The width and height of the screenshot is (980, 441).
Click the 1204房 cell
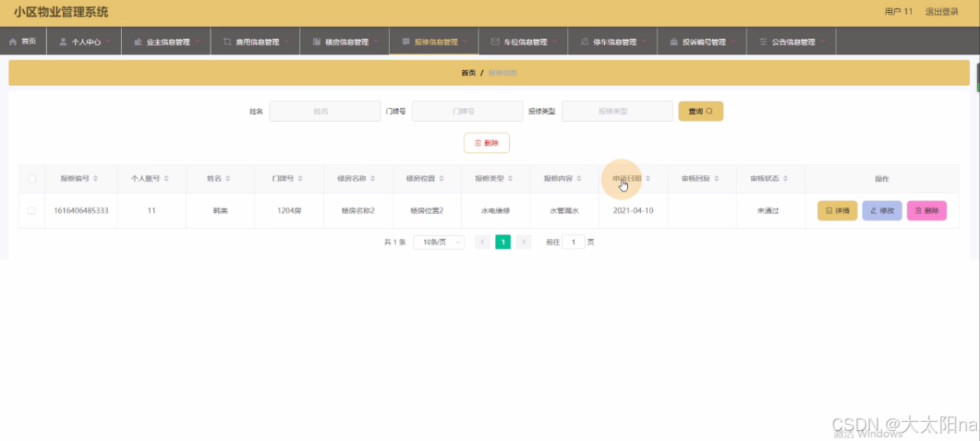click(x=289, y=211)
